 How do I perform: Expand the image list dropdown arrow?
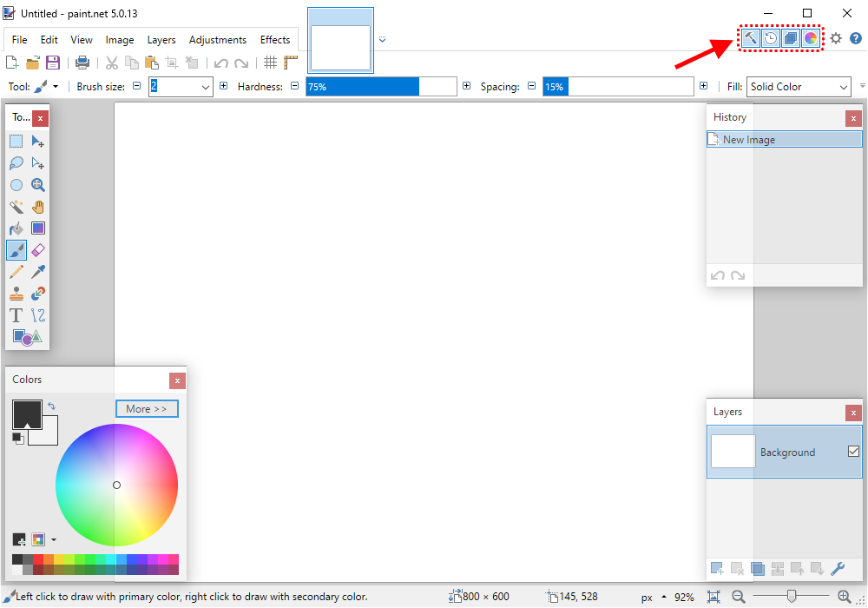pos(382,39)
